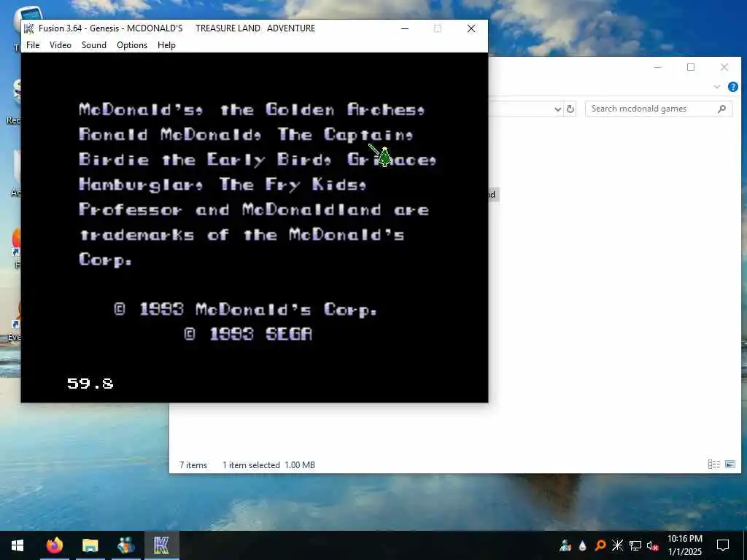
Task: Minimize the File Explorer window
Action: click(658, 67)
